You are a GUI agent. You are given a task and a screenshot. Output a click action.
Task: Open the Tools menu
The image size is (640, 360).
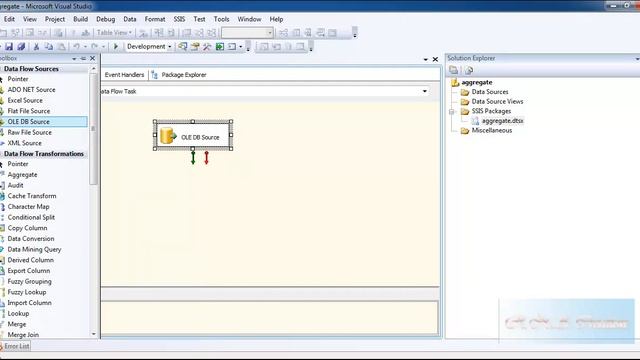click(221, 19)
